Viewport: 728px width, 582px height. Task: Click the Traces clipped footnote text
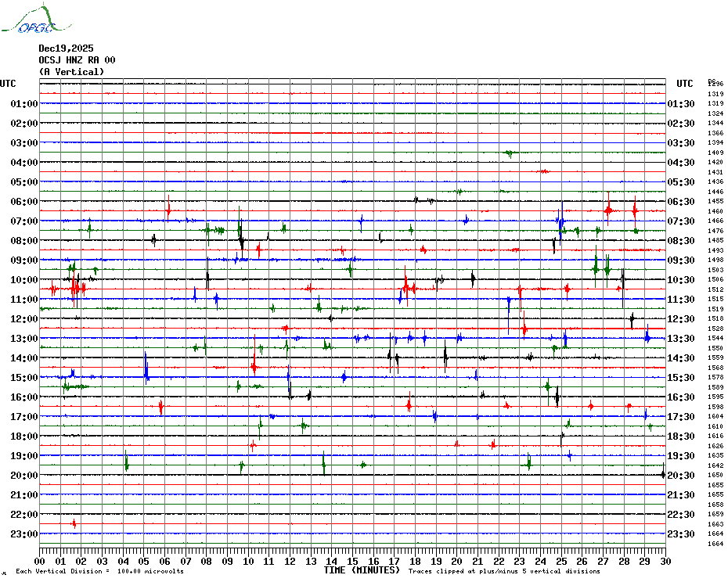point(515,571)
